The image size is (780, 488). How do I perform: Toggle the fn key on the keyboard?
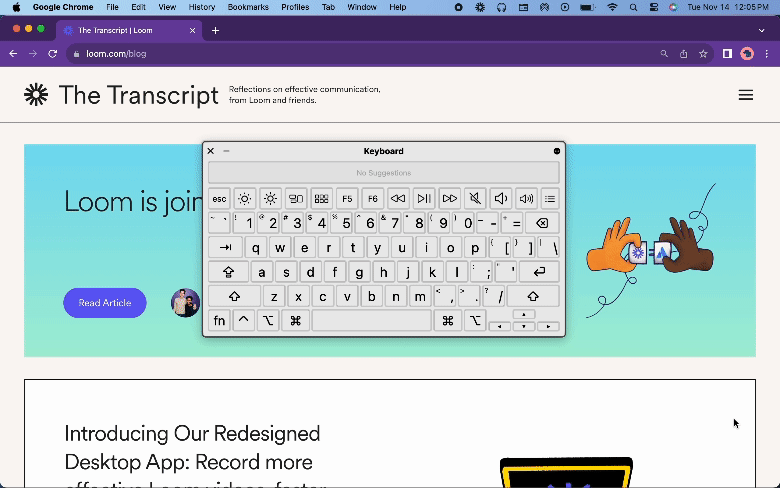[219, 321]
